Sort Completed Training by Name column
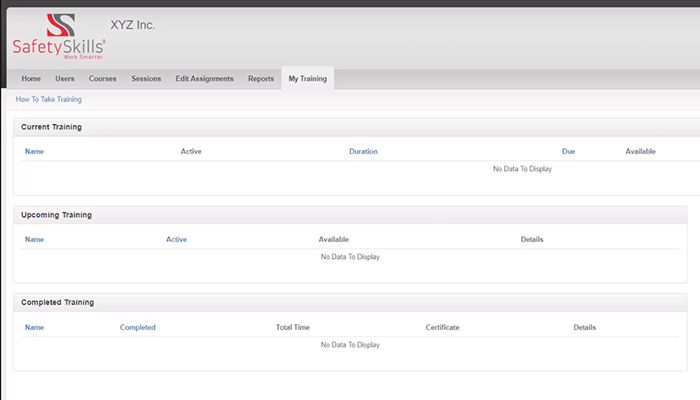This screenshot has width=700, height=400. (x=34, y=327)
